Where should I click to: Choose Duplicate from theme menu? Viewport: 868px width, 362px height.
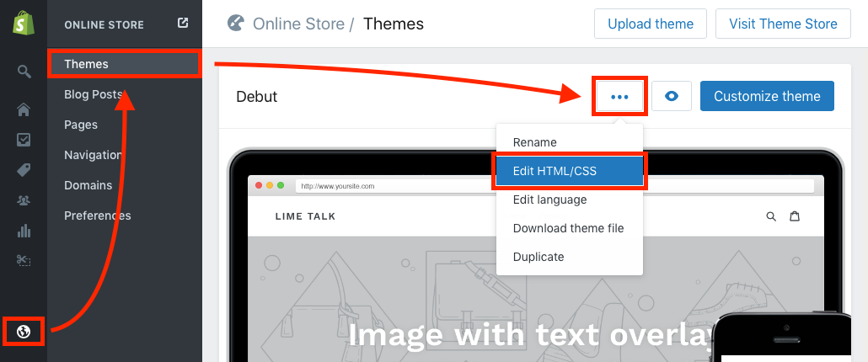pyautogui.click(x=570, y=257)
